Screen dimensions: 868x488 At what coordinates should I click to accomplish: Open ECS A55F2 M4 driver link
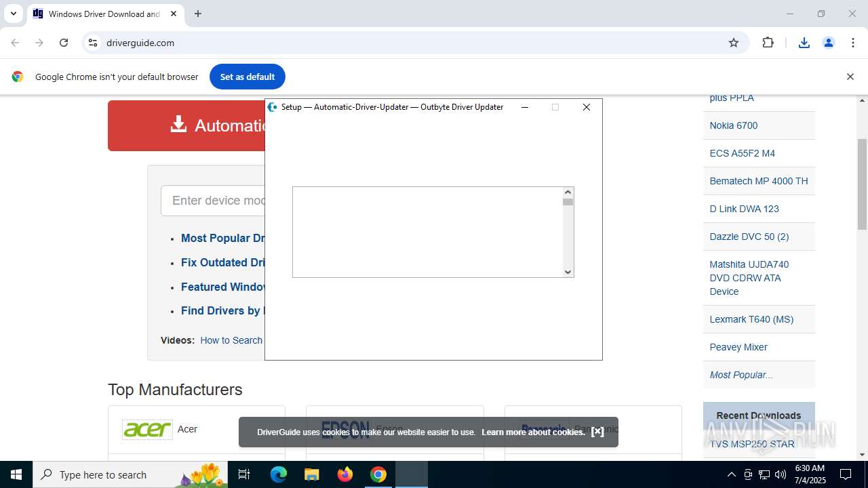tap(743, 153)
